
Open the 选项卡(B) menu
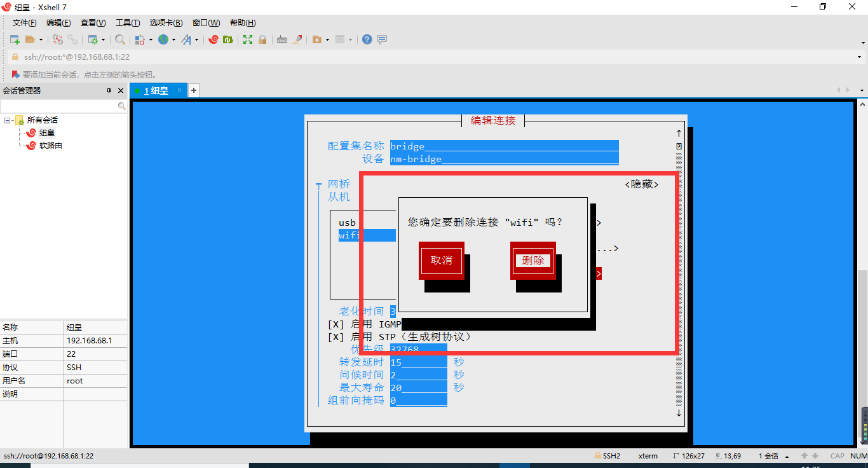[x=166, y=23]
